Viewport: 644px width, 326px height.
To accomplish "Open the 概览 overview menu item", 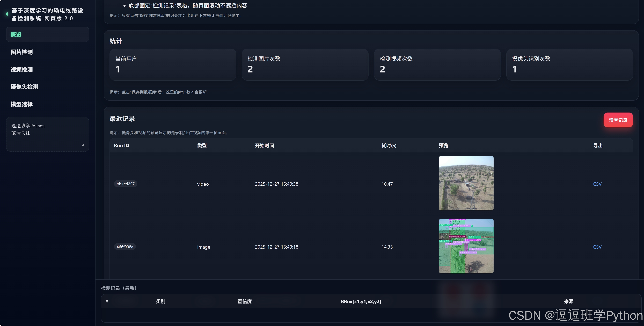I will pyautogui.click(x=16, y=34).
